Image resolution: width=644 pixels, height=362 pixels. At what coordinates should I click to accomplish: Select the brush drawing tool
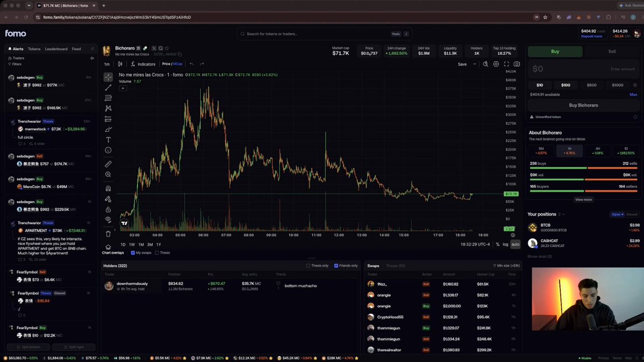[x=108, y=129]
